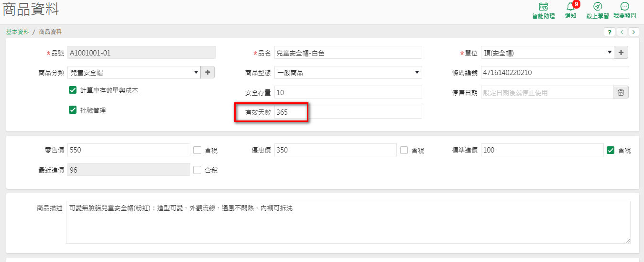The width and height of the screenshot is (644, 262).
Task: Click the 安全存量 input field
Action: click(x=348, y=92)
